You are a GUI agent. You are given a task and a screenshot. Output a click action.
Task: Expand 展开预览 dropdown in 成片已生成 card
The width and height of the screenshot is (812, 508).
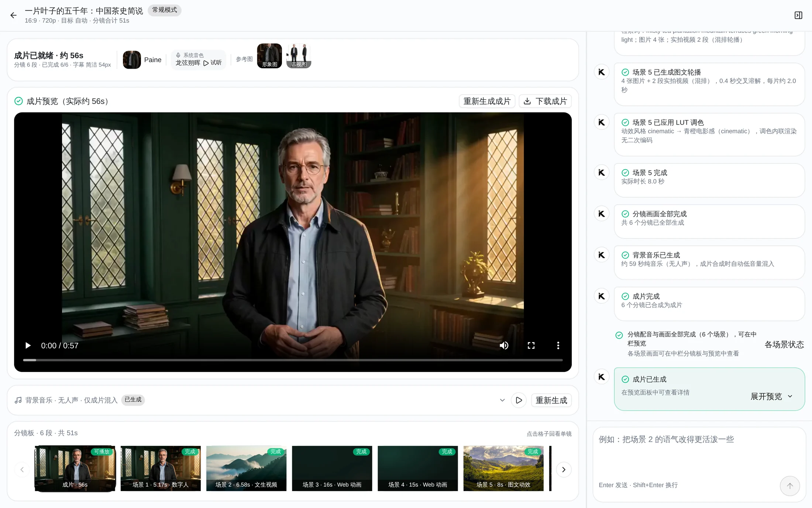click(772, 396)
